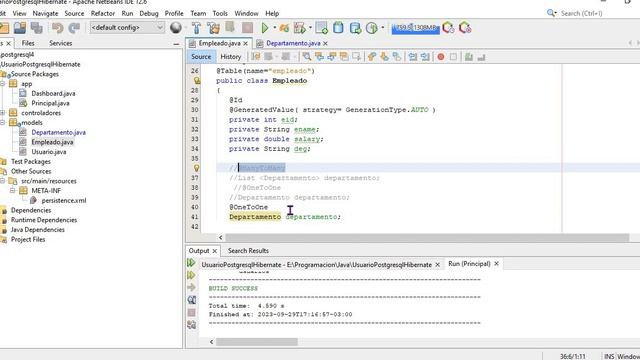Open the default config dropdown
This screenshot has height=360, width=640.
click(x=127, y=27)
